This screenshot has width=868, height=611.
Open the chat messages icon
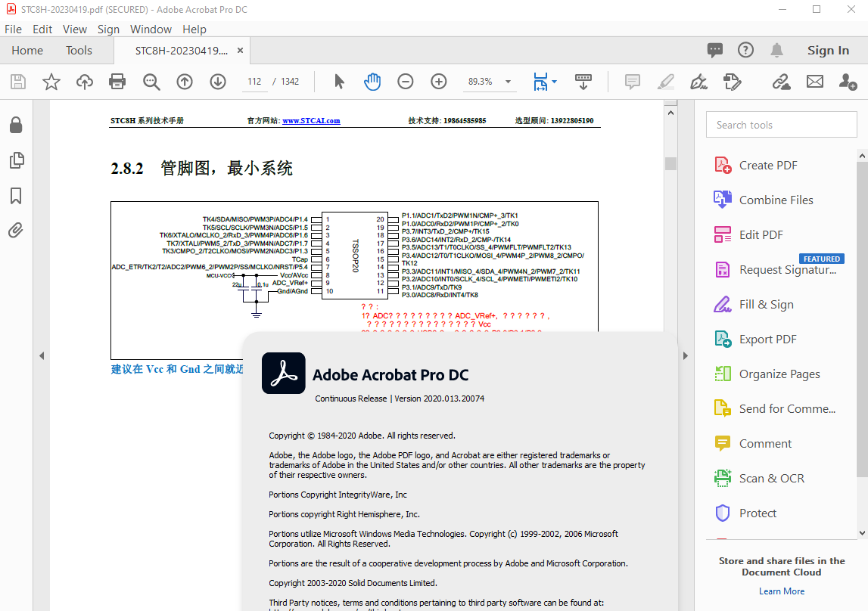pos(714,51)
